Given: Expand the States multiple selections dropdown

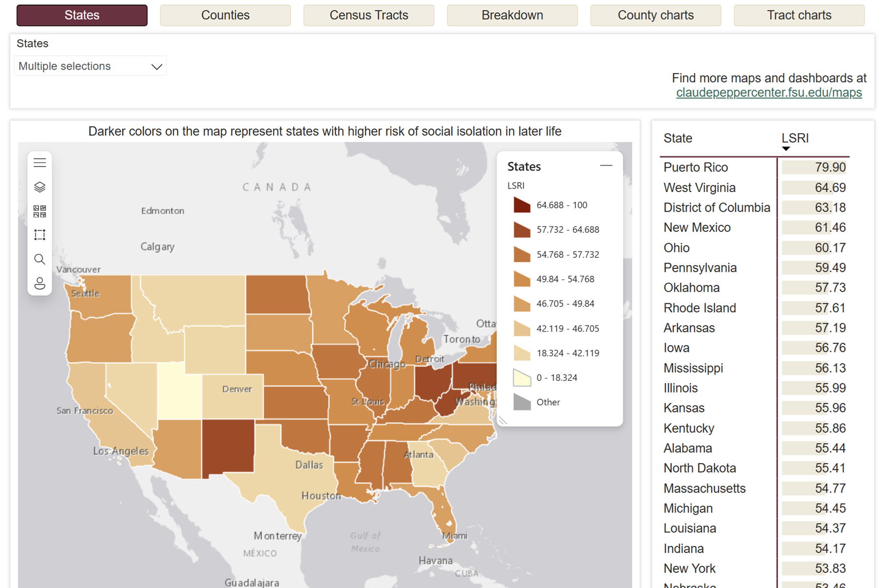Looking at the screenshot, I should coord(156,67).
